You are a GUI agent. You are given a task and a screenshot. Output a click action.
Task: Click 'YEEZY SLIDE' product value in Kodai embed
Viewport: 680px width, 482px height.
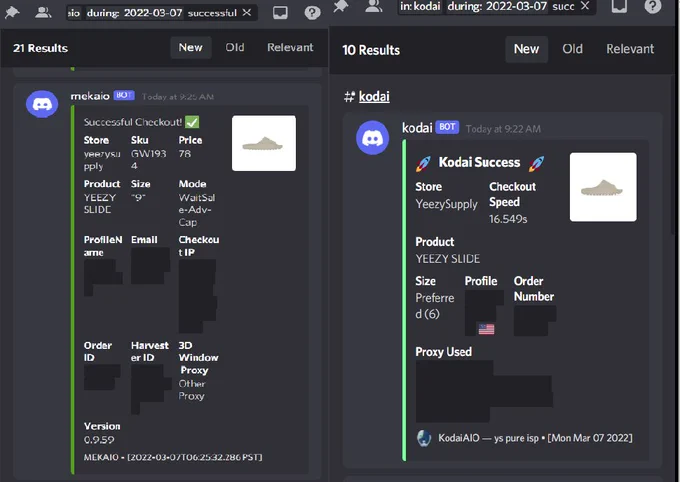448,259
